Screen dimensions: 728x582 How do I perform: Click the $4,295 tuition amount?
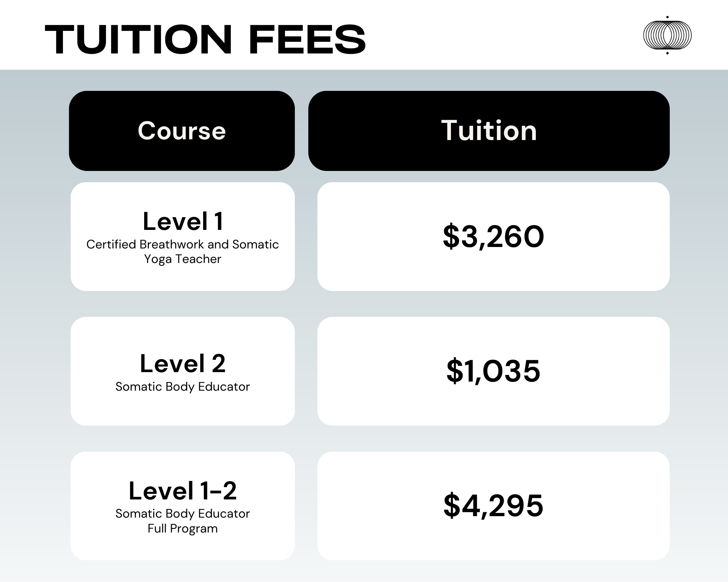pyautogui.click(x=493, y=506)
